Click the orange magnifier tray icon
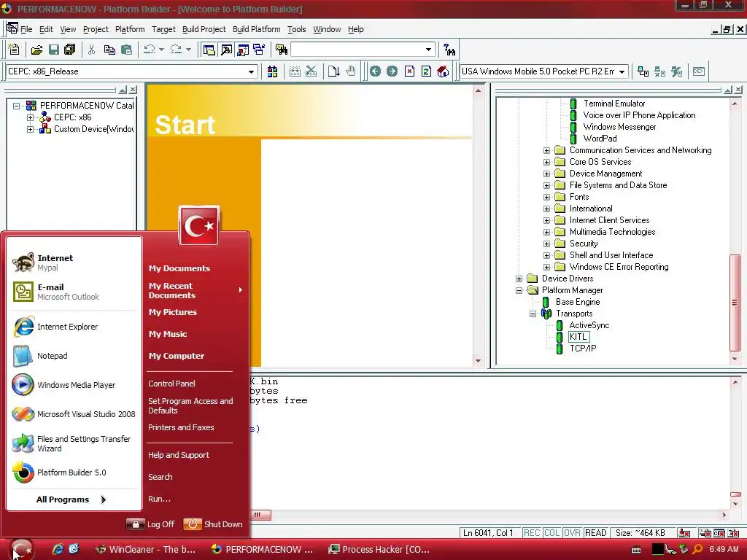Screen dimensions: 747x560 pyautogui.click(x=698, y=549)
